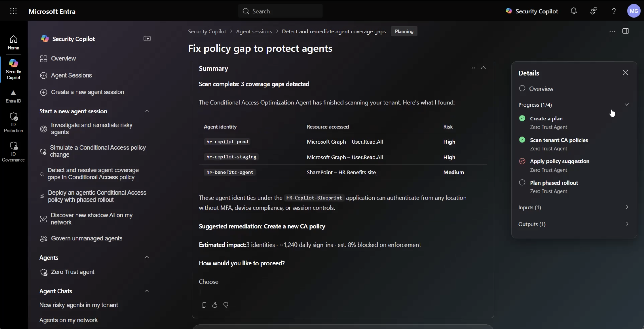Collapse the Progress (1/4) section
Viewport: 644px width, 329px height.
[x=626, y=105]
